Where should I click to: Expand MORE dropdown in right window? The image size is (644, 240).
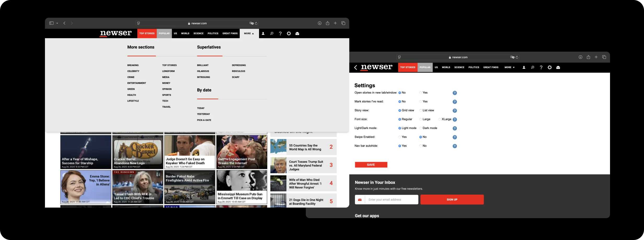click(509, 68)
